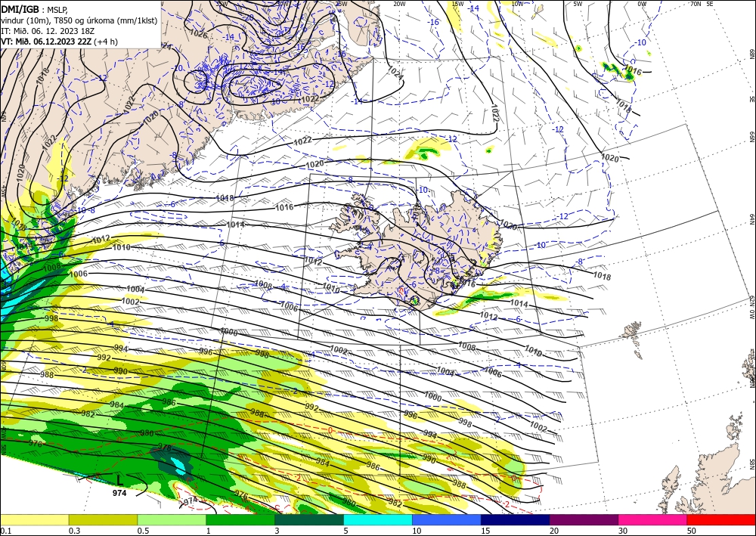The image size is (756, 536).
Task: Click the "vindur (10m), T850 og úrkoma" line
Action: [79, 20]
